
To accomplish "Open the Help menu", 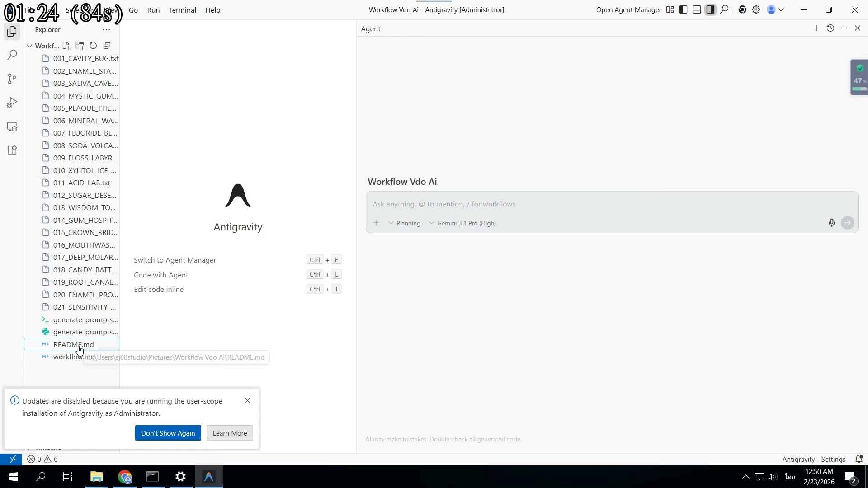I will click(212, 10).
